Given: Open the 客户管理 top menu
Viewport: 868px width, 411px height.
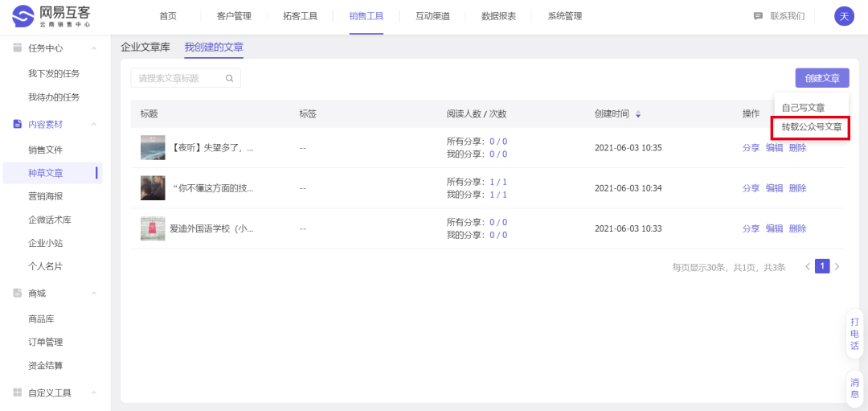Looking at the screenshot, I should point(234,16).
